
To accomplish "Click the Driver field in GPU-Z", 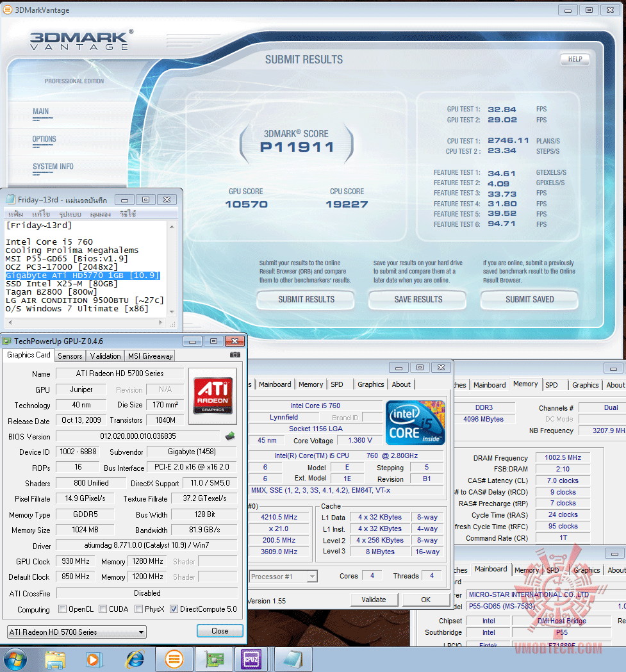I will (x=147, y=545).
